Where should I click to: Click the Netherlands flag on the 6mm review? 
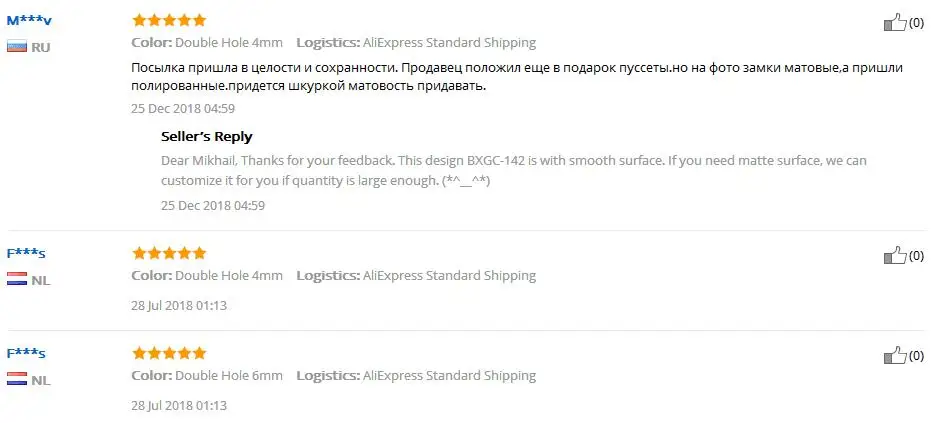17,378
